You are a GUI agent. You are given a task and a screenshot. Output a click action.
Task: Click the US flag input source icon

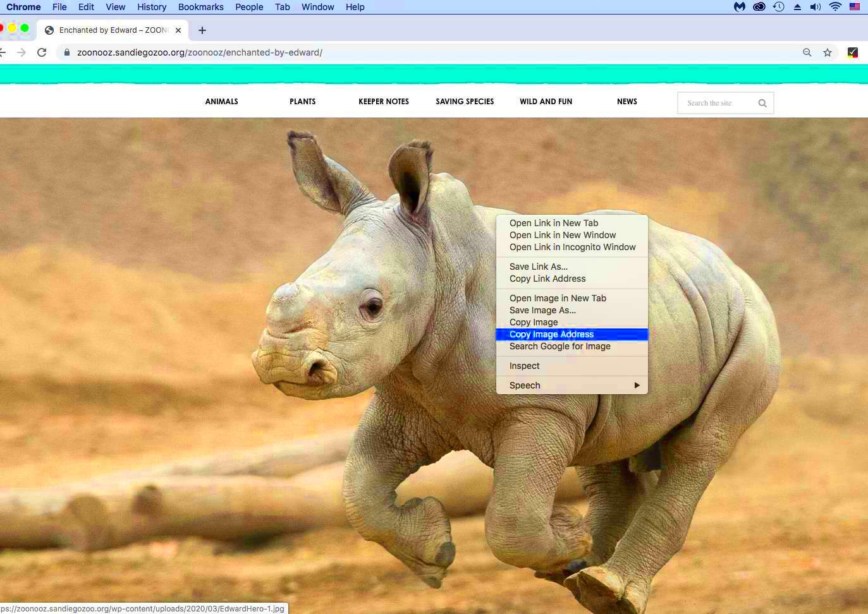coord(855,7)
